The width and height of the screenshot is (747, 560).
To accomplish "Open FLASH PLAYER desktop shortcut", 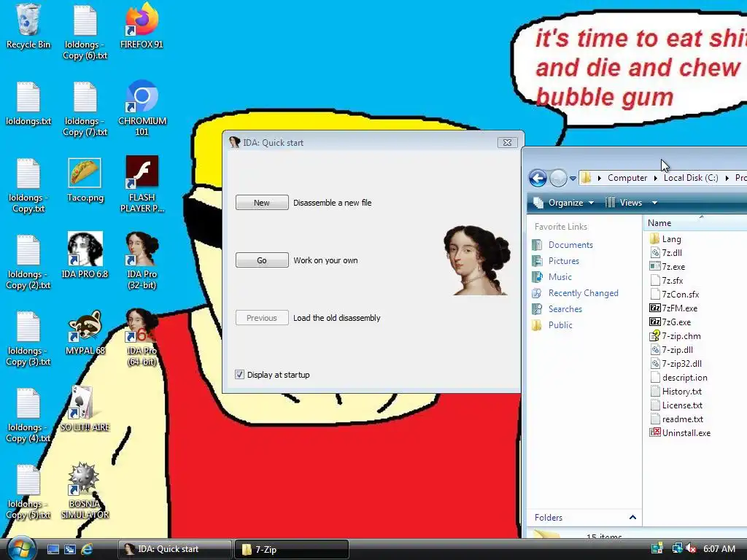I will (x=142, y=184).
